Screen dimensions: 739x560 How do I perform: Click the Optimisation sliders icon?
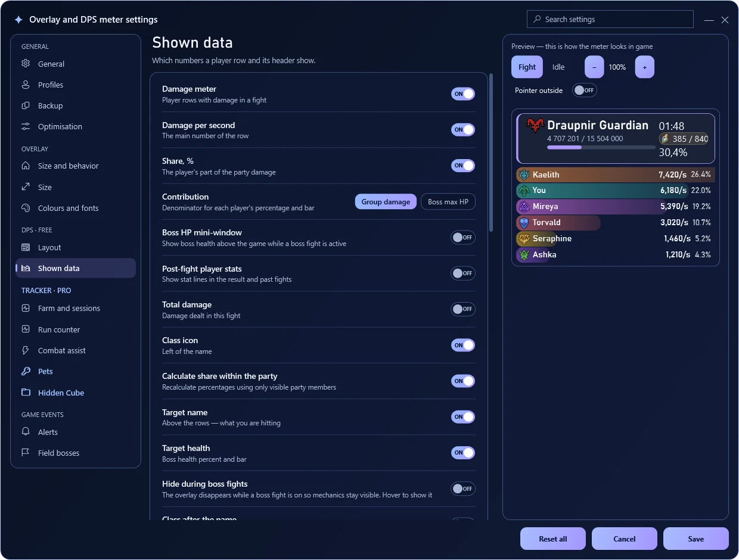(x=26, y=126)
